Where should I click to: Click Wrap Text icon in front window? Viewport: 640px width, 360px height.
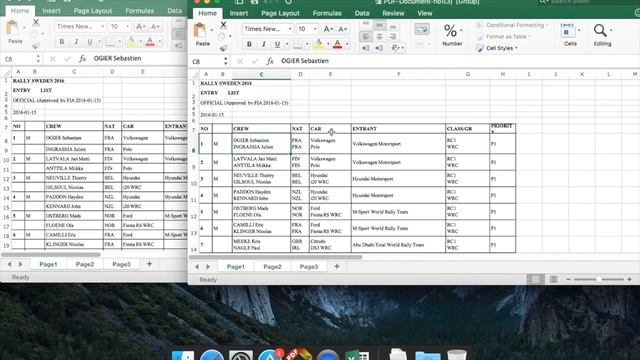[422, 29]
